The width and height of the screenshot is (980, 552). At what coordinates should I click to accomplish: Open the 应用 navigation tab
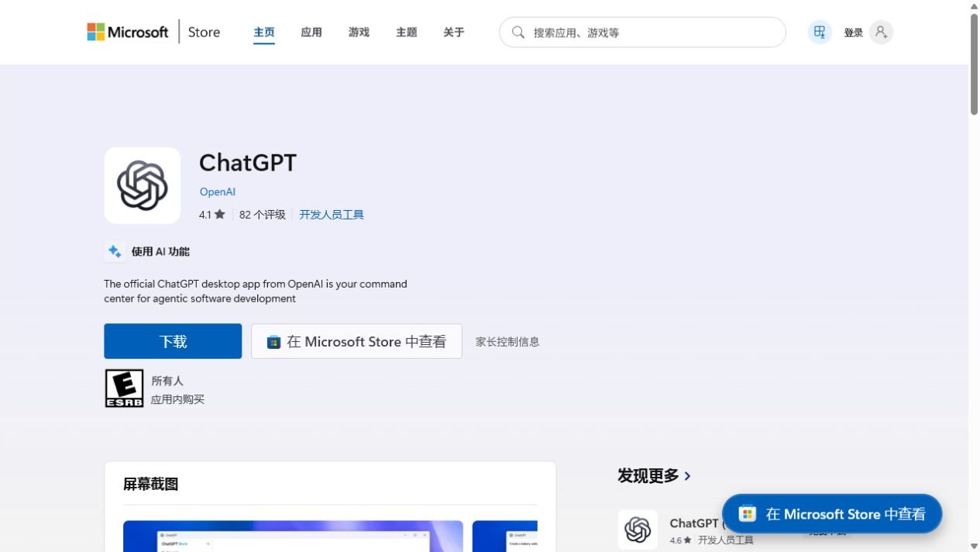coord(311,33)
